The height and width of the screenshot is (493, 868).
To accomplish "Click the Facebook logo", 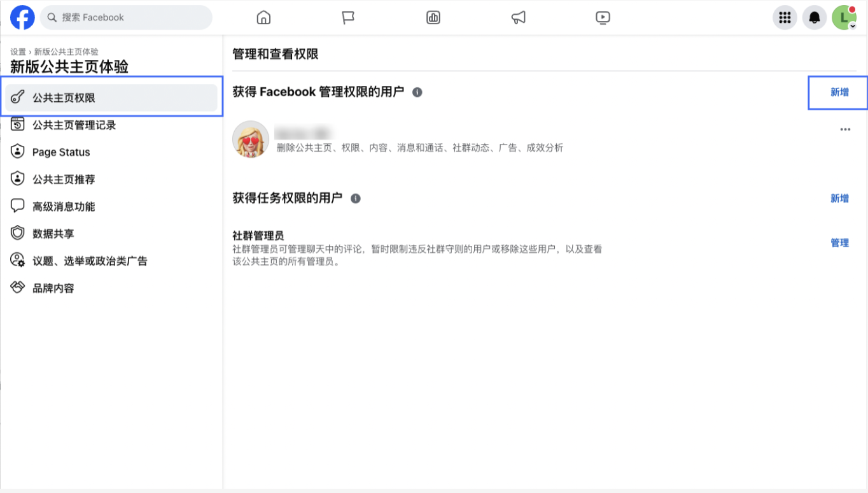I will [22, 18].
